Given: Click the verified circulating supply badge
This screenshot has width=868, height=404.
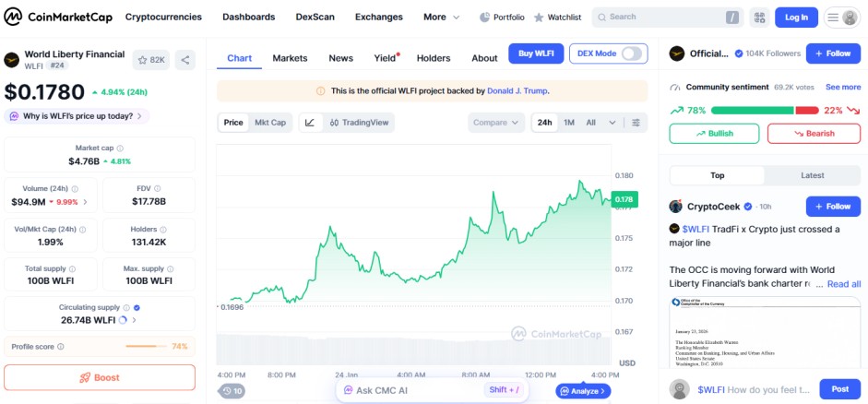Looking at the screenshot, I should 137,308.
